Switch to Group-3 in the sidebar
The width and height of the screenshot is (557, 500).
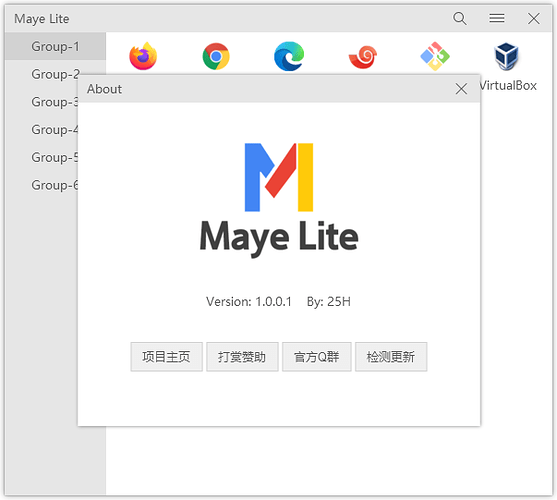tap(42, 102)
